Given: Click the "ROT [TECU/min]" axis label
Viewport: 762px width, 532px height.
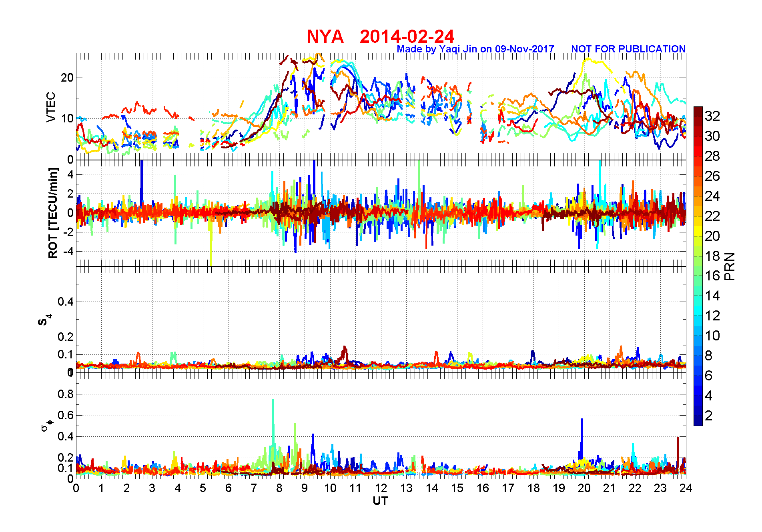Looking at the screenshot, I should click(x=53, y=213).
